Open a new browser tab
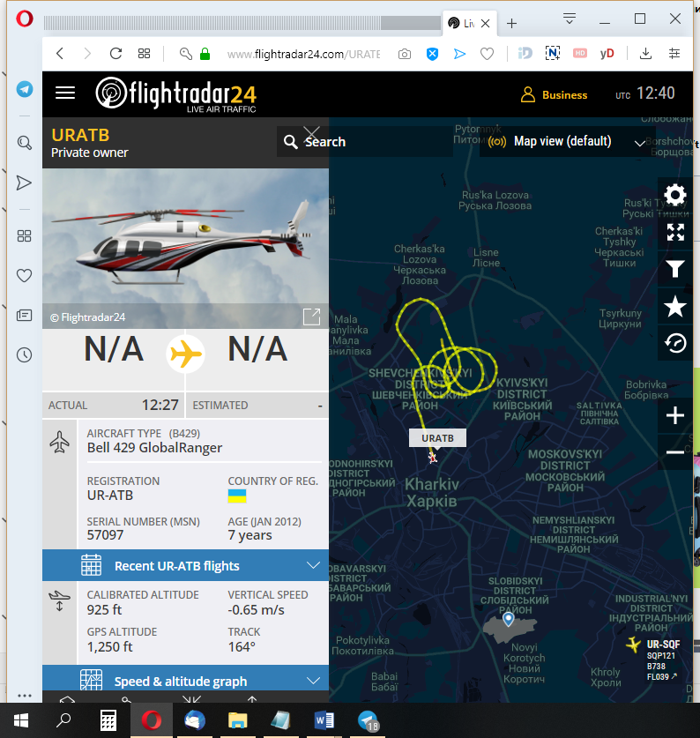This screenshot has height=738, width=700. (x=511, y=23)
